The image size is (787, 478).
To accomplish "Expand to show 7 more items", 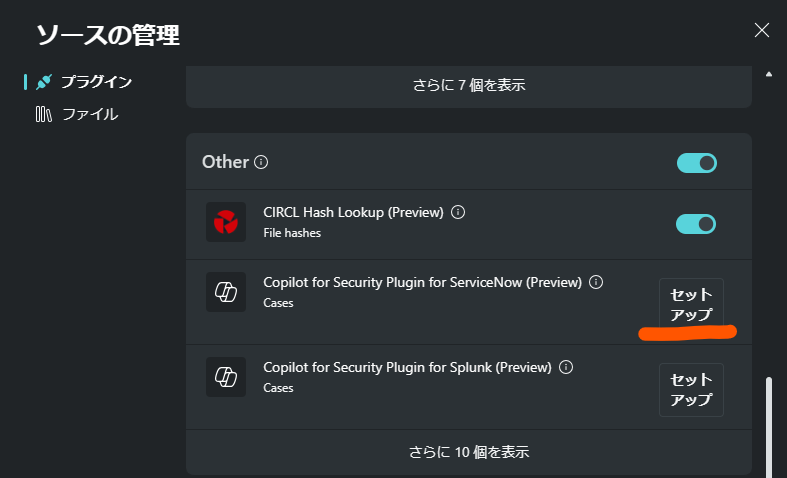I will (x=469, y=85).
